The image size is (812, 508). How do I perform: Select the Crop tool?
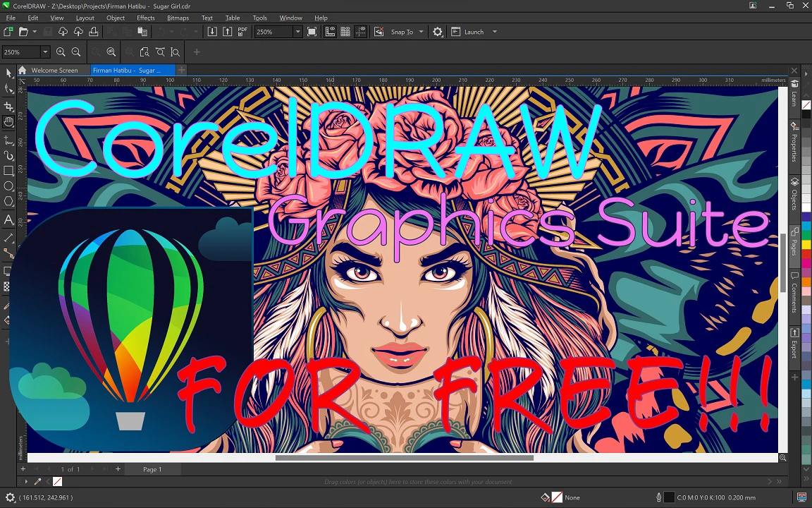coord(8,107)
